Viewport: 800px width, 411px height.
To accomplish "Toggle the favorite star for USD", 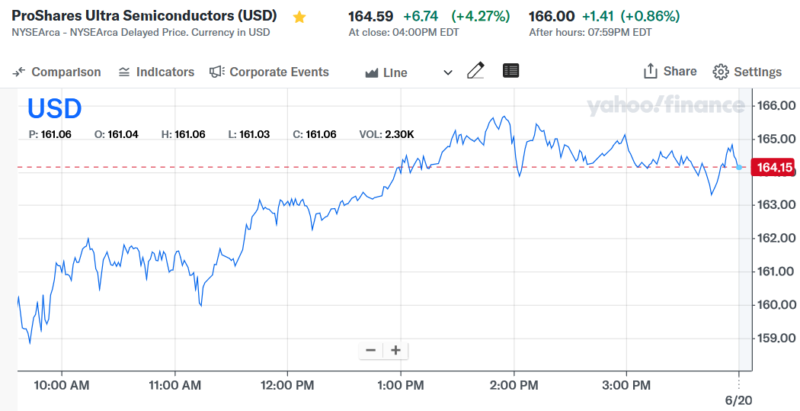I will (299, 17).
